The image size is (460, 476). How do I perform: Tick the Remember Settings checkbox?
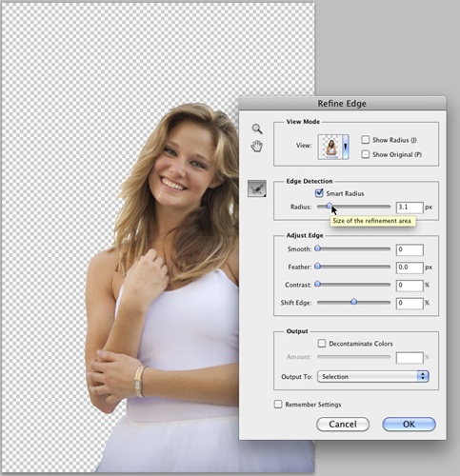point(278,405)
